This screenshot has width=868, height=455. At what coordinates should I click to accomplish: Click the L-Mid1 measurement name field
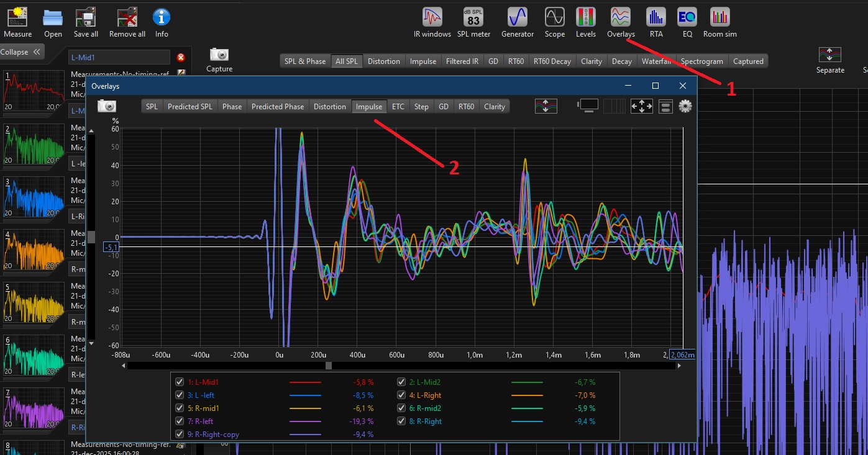[x=119, y=57]
